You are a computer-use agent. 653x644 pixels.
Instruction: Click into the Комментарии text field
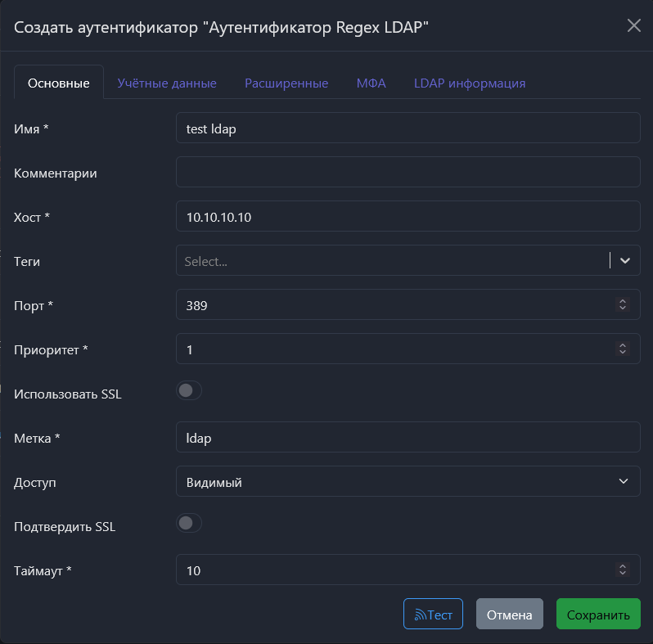tap(408, 172)
